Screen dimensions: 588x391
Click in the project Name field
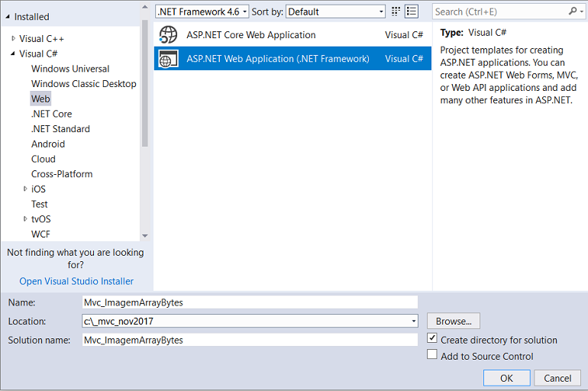point(250,302)
